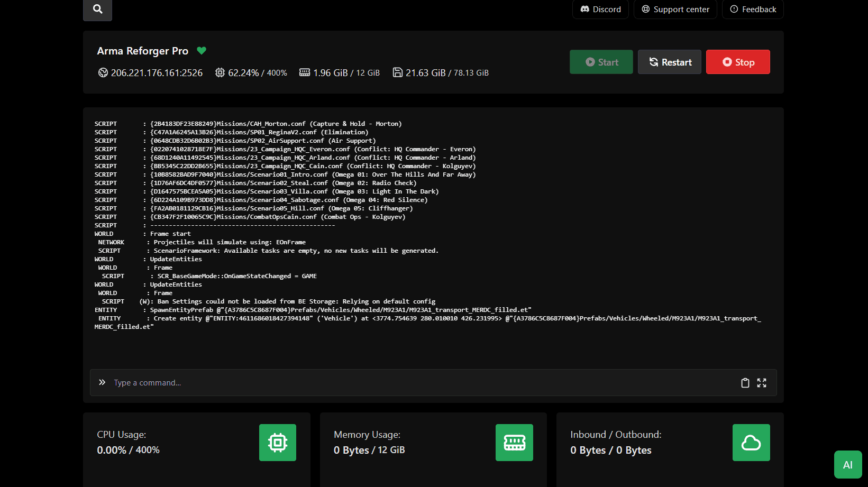
Task: Click the green Memory Usage card icon
Action: (514, 443)
